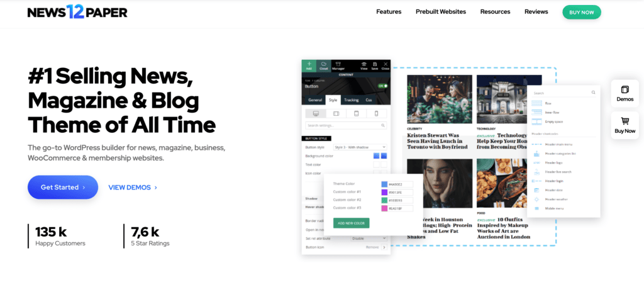Follow the VIEW DEMOS link
The height and width of the screenshot is (282, 644).
133,188
